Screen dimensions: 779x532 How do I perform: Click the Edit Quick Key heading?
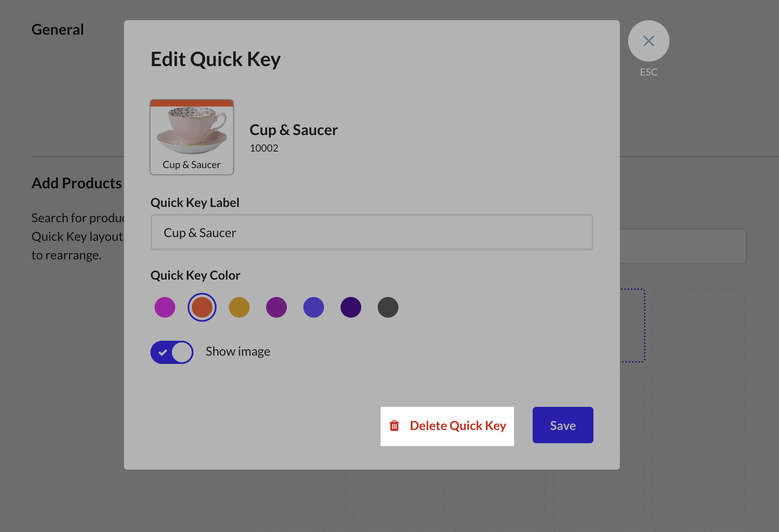(215, 59)
